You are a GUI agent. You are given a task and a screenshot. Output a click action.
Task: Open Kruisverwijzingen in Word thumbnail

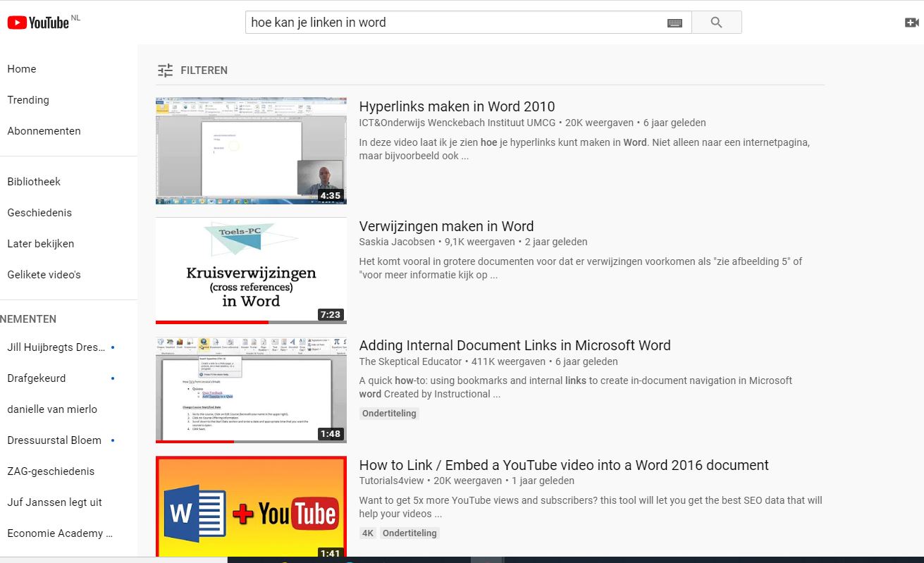pos(251,271)
